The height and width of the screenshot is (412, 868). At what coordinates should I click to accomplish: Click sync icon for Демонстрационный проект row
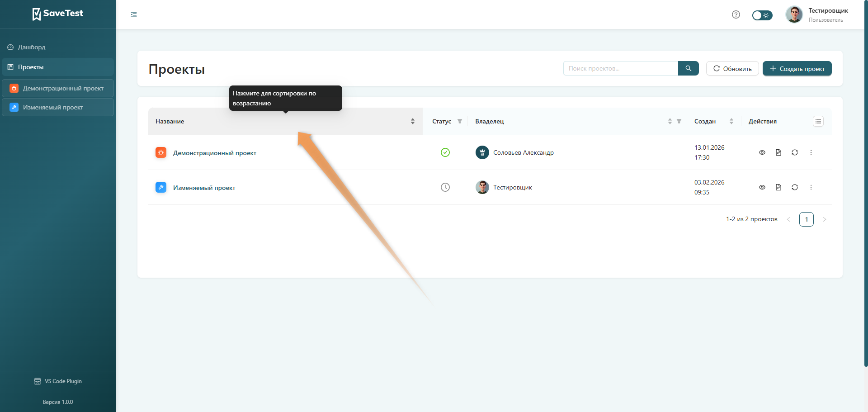pos(794,152)
